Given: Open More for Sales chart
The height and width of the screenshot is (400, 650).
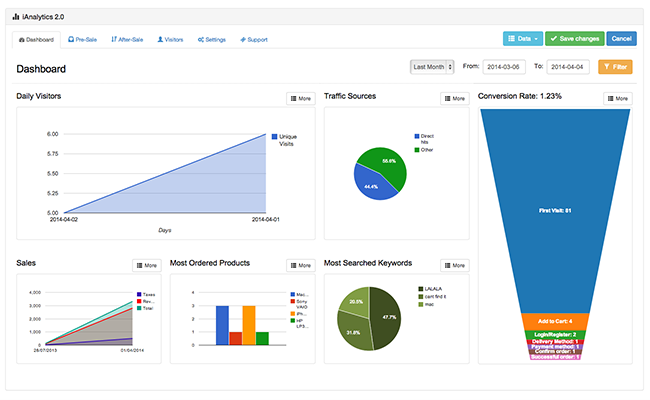Looking at the screenshot, I should click(147, 265).
